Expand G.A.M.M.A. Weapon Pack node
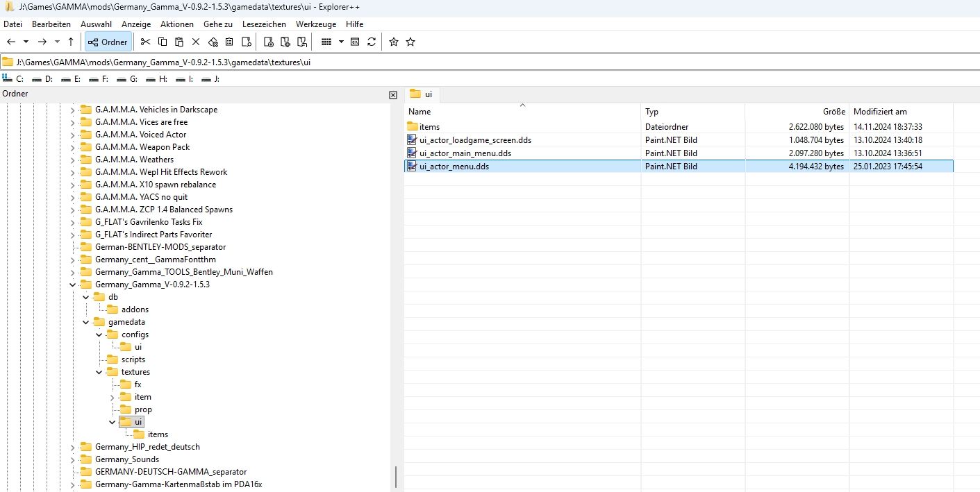The image size is (980, 492). pos(73,147)
